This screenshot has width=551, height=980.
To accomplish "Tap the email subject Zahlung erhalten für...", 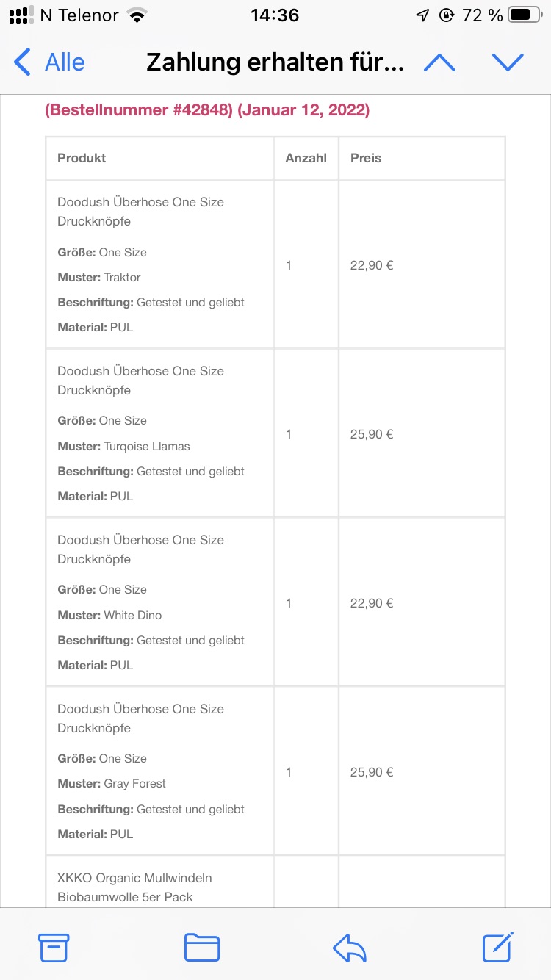I will [275, 62].
